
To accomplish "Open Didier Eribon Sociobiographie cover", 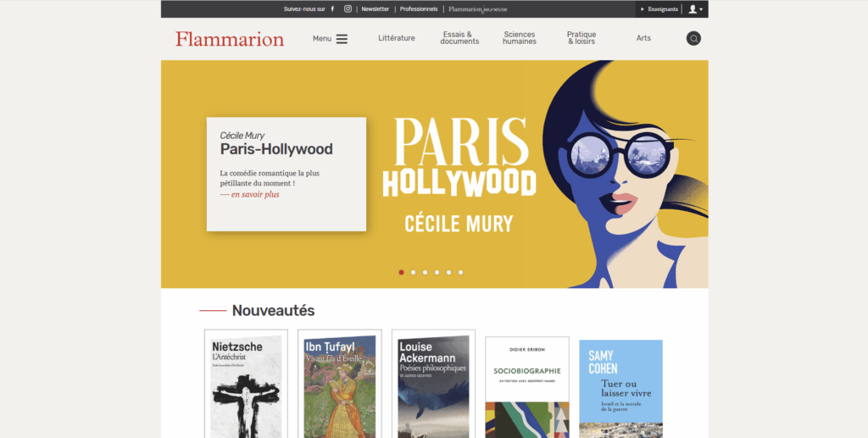I will 527,387.
